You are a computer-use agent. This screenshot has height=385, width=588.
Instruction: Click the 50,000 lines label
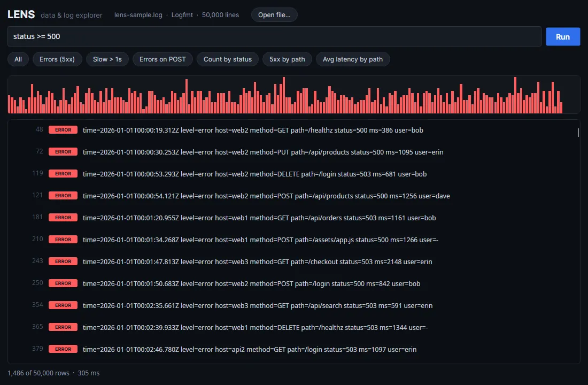tap(220, 15)
